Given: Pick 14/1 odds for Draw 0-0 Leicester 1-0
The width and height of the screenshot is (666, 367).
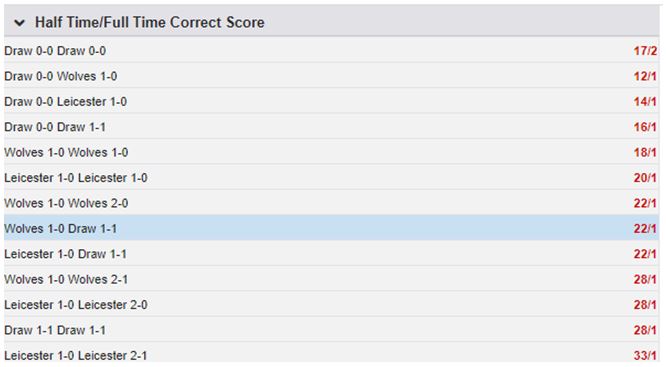Looking at the screenshot, I should (x=645, y=102).
